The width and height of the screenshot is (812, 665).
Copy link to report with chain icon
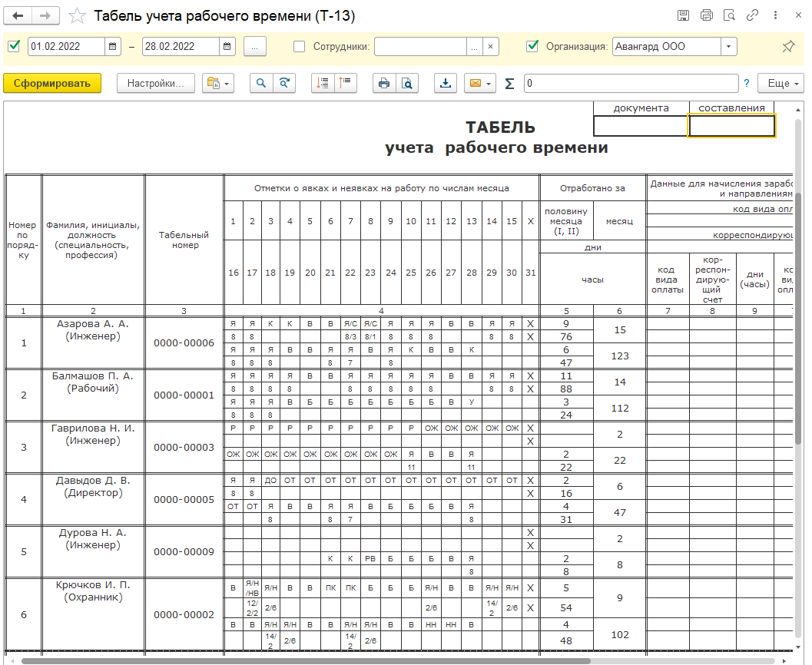point(753,15)
